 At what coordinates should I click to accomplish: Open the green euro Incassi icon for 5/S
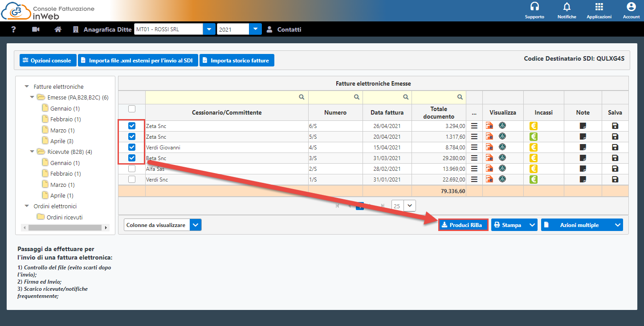point(534,136)
